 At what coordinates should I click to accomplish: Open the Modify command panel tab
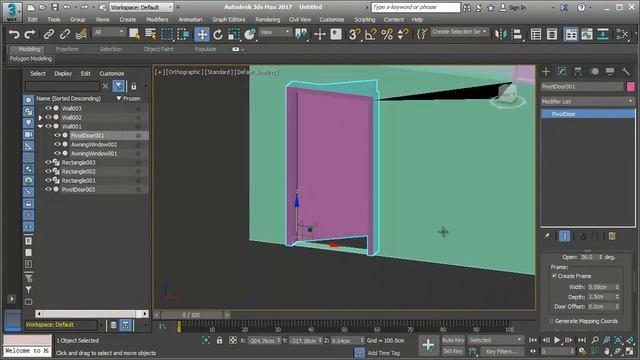pos(562,72)
